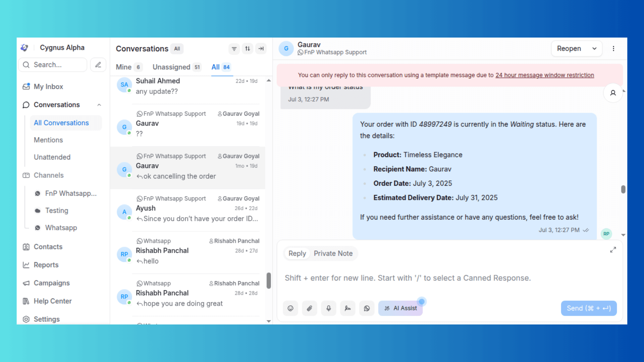Open the emoji picker

(290, 308)
